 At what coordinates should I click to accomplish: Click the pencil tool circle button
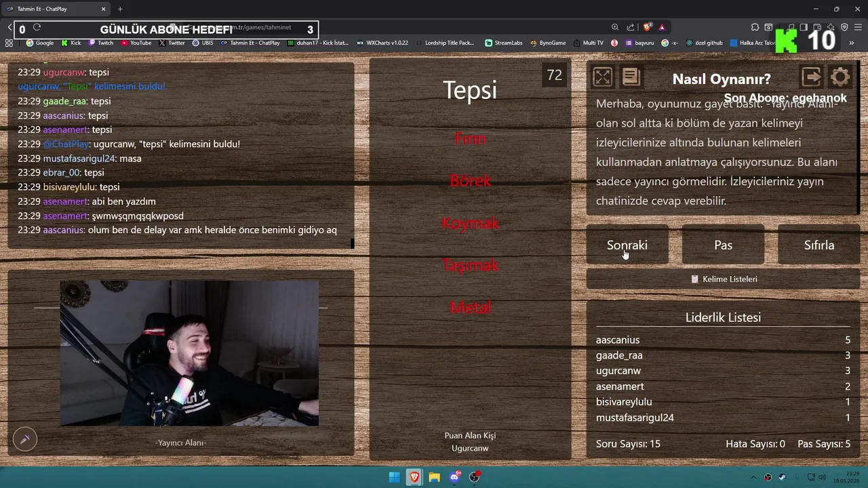click(25, 439)
